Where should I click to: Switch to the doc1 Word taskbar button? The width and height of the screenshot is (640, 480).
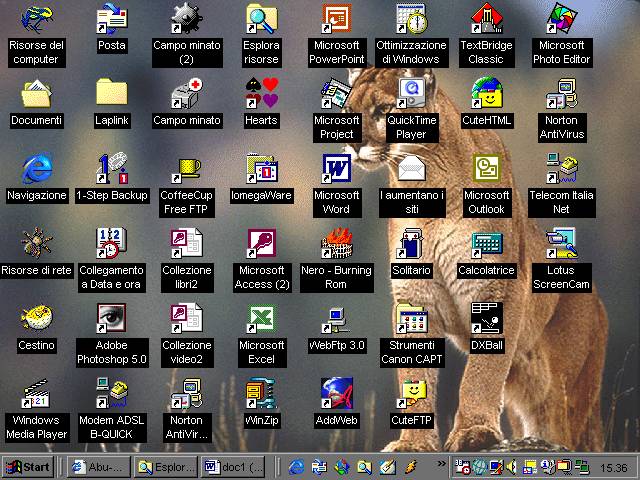233,467
